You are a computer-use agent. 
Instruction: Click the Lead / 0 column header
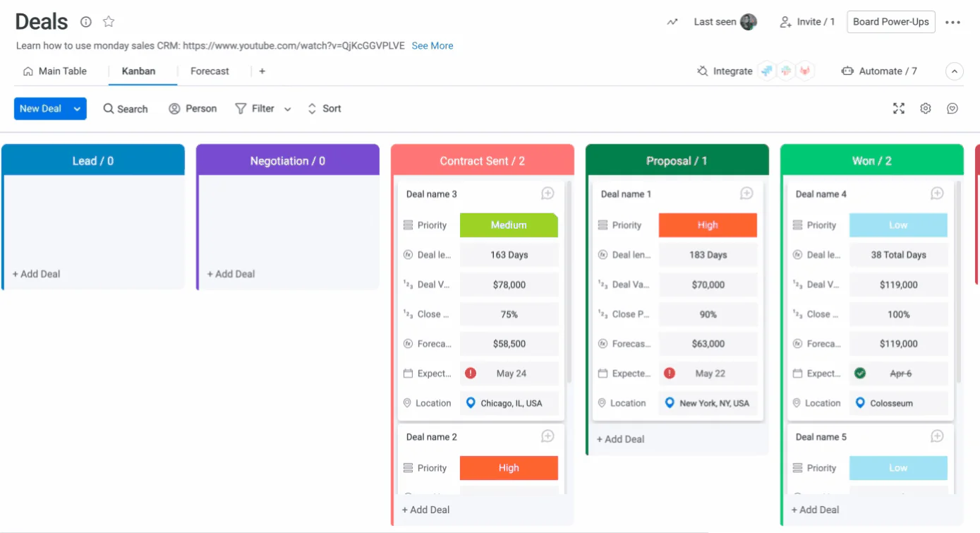[x=93, y=160]
